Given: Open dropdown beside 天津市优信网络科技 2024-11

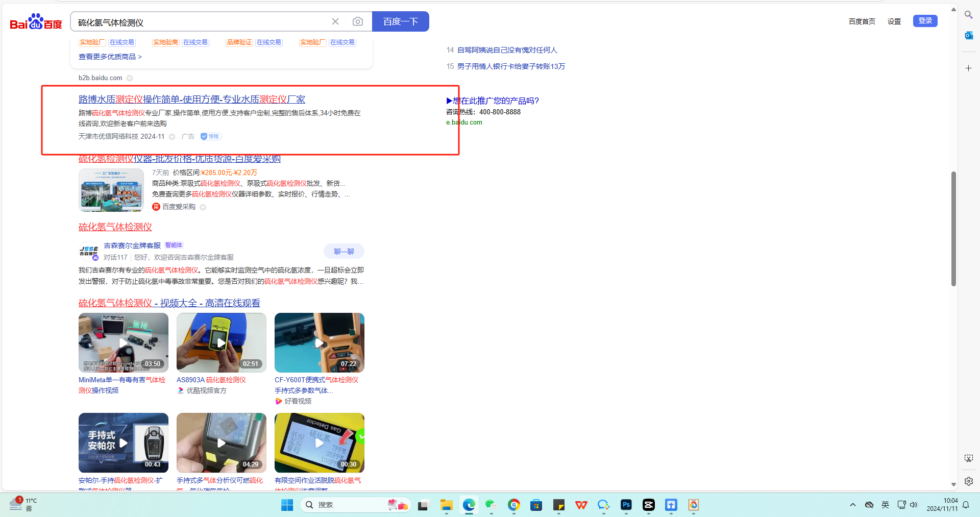Looking at the screenshot, I should (x=172, y=137).
